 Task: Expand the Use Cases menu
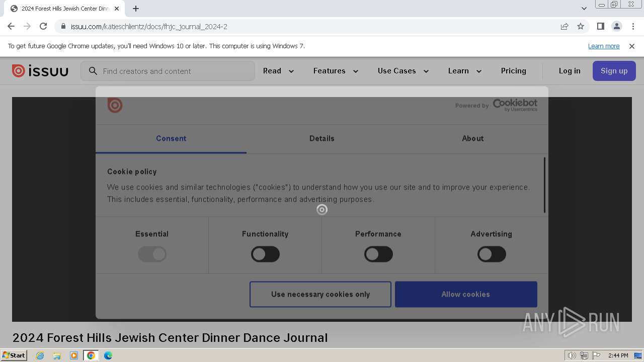coord(403,71)
